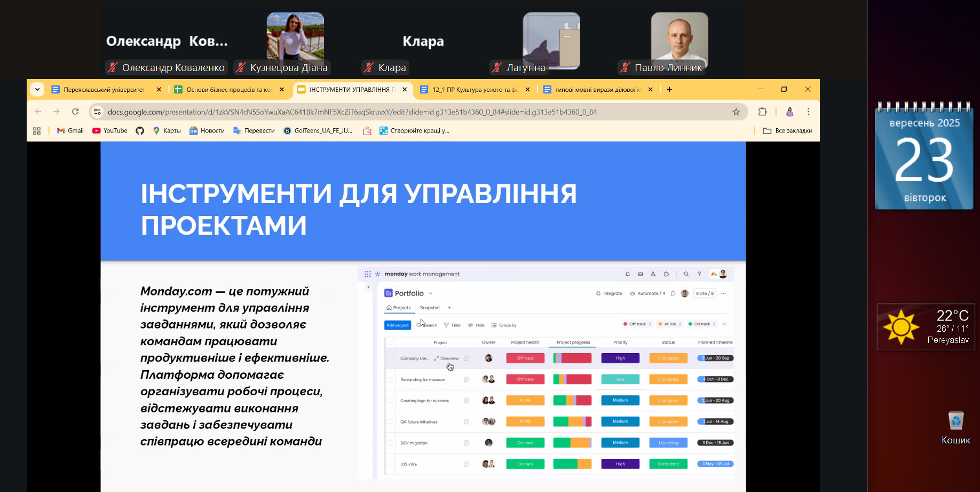Open the GitHub bookmark icon
Screen dimensions: 980x492
click(140, 131)
